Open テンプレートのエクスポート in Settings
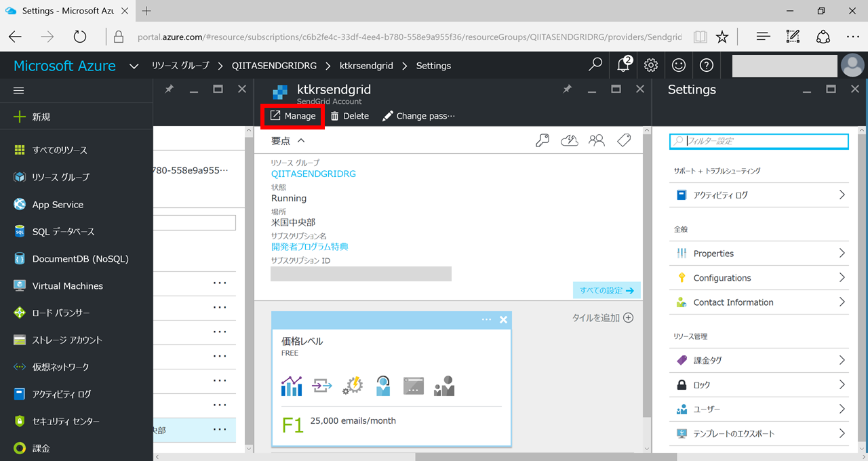 click(759, 433)
